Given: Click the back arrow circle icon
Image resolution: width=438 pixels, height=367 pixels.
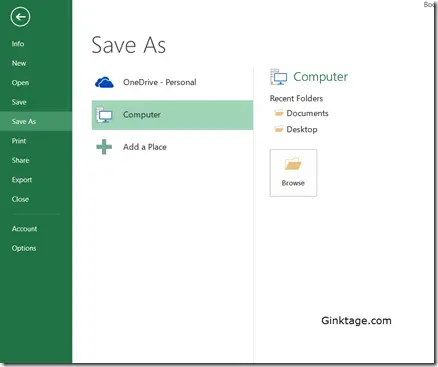Looking at the screenshot, I should 20,17.
